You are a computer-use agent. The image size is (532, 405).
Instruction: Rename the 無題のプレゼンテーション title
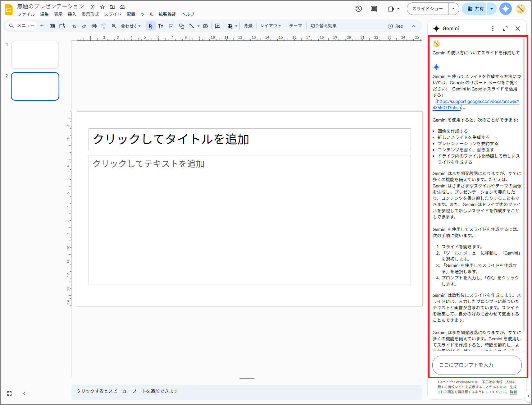51,7
